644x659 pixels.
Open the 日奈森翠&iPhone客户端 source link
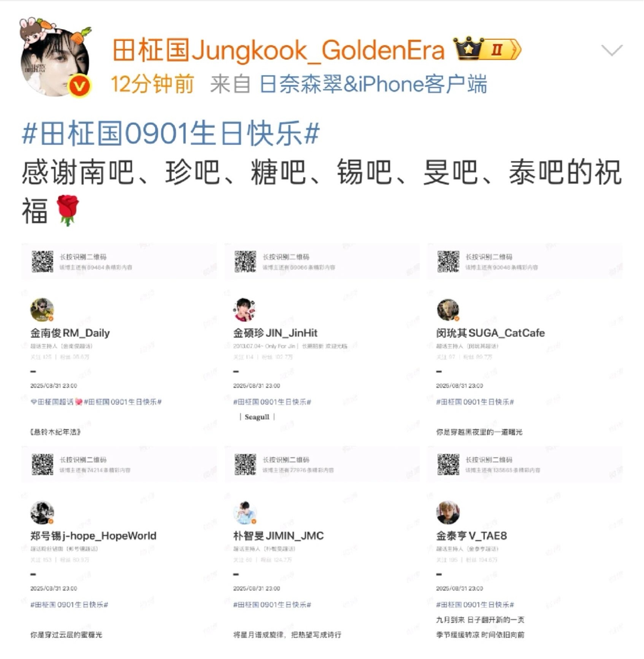[x=373, y=84]
